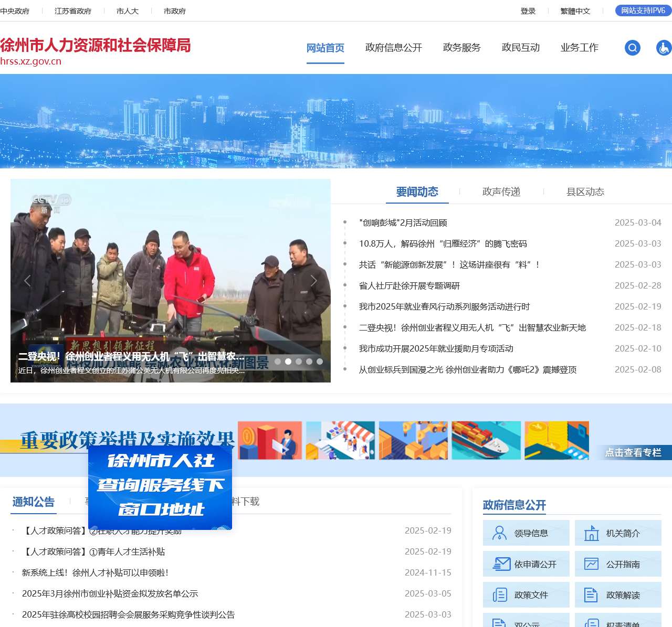Open 政务服务 navigation menu
The width and height of the screenshot is (672, 627).
462,48
